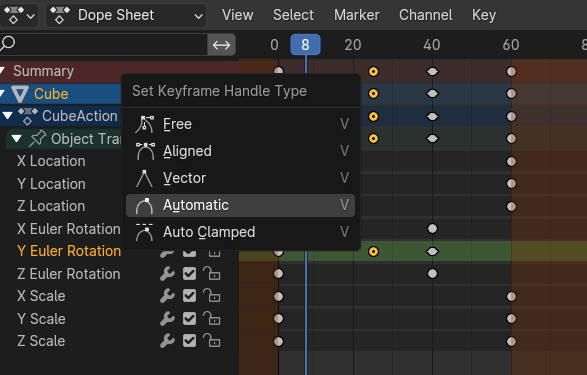Screen dimensions: 587x375
Task: Select Z Euler Rotation keyframe at frame 0
Action: click(x=278, y=274)
